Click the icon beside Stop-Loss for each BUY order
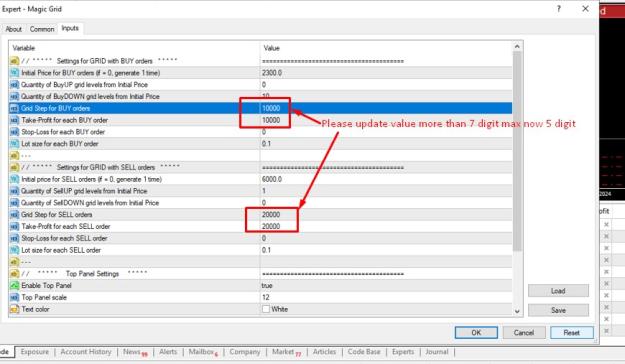Screen dimensions: 625x364 click(14, 132)
